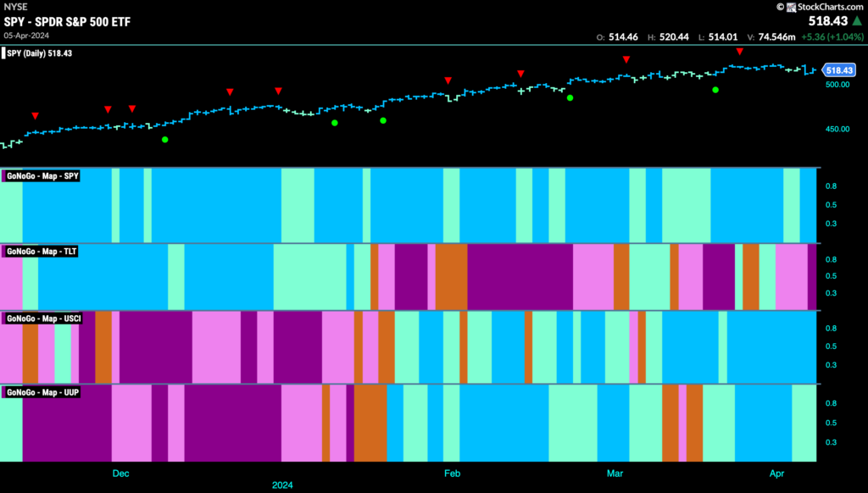The width and height of the screenshot is (868, 493).
Task: Select the GoNoGo - Map - TLT label
Action: pyautogui.click(x=41, y=252)
